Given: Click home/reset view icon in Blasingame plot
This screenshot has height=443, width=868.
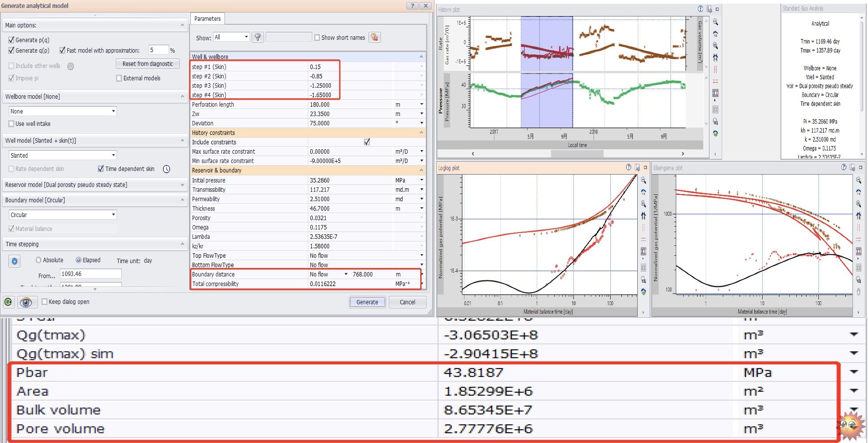Looking at the screenshot, I should coord(859,192).
